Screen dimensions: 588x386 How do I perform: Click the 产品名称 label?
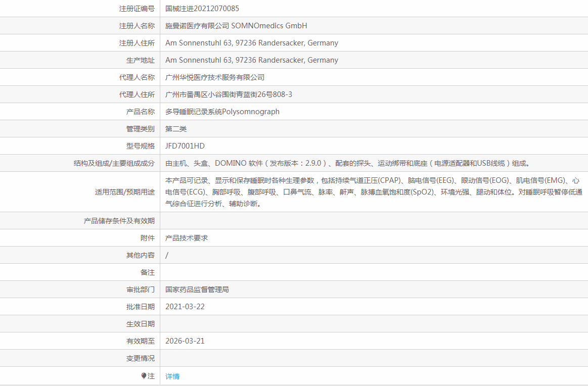141,112
